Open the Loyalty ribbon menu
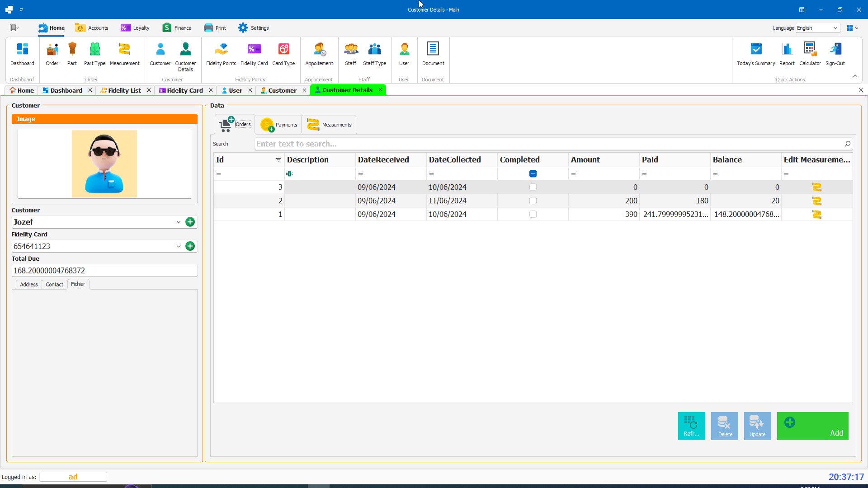868x488 pixels. point(135,28)
